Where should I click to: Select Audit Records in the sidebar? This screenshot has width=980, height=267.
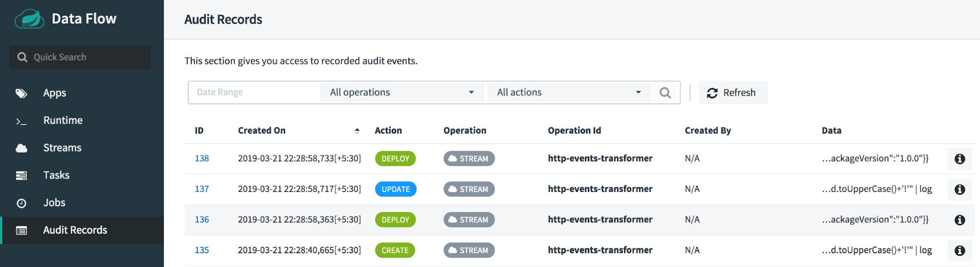(75, 230)
